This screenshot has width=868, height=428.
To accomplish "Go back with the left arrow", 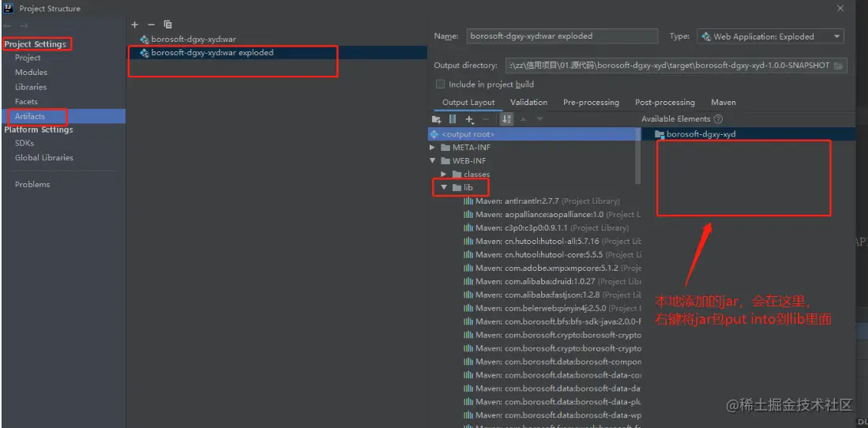I will click(8, 26).
